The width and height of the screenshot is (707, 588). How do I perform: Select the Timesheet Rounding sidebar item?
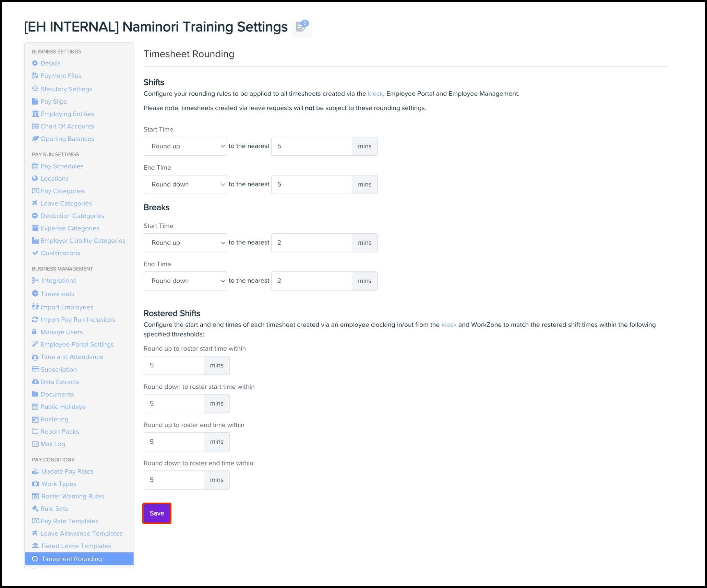pyautogui.click(x=72, y=559)
